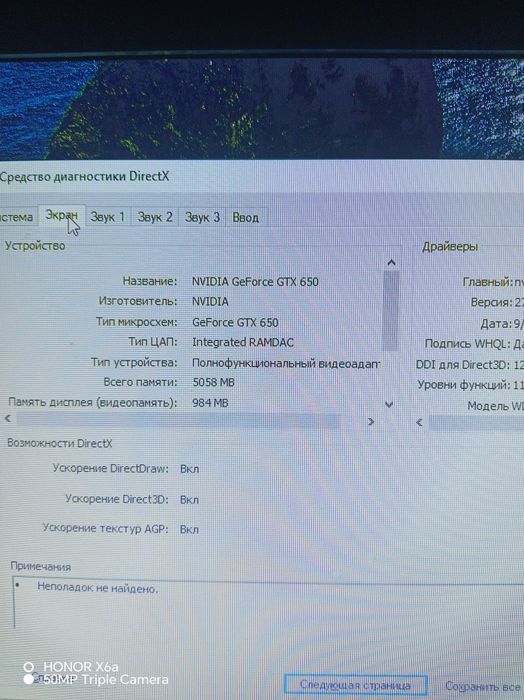Click the Всего памяти label

pyautogui.click(x=140, y=382)
